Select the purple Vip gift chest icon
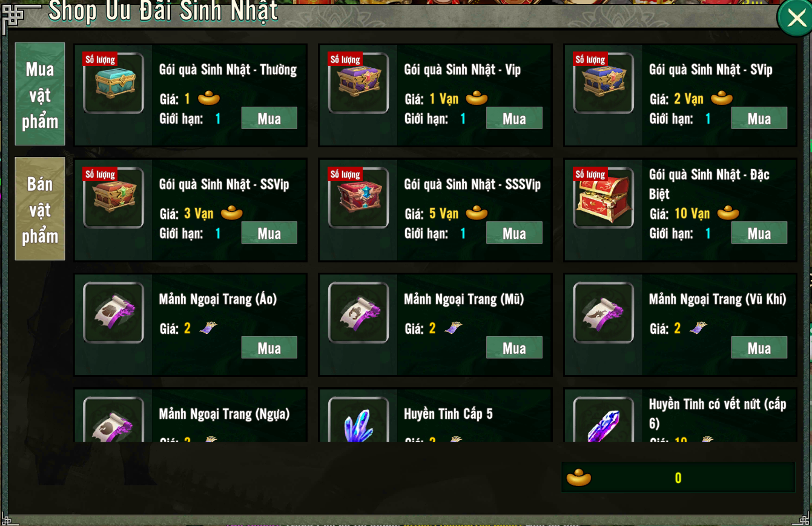The image size is (812, 526). pos(358,83)
